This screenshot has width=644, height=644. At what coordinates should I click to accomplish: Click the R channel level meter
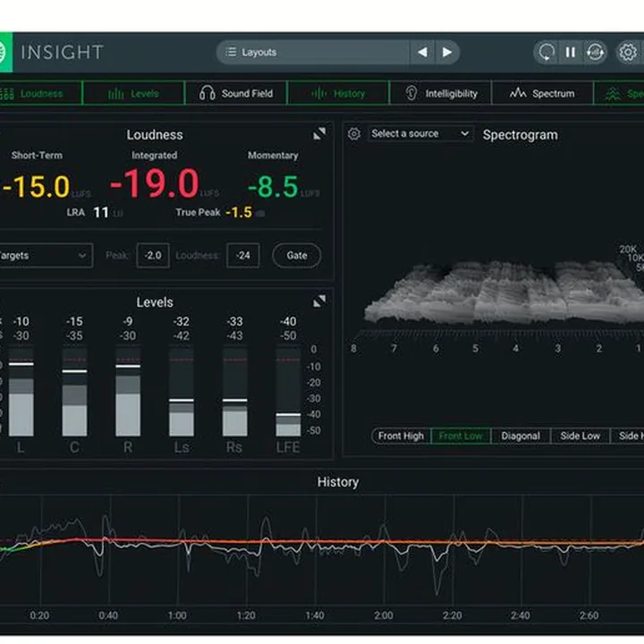128,392
